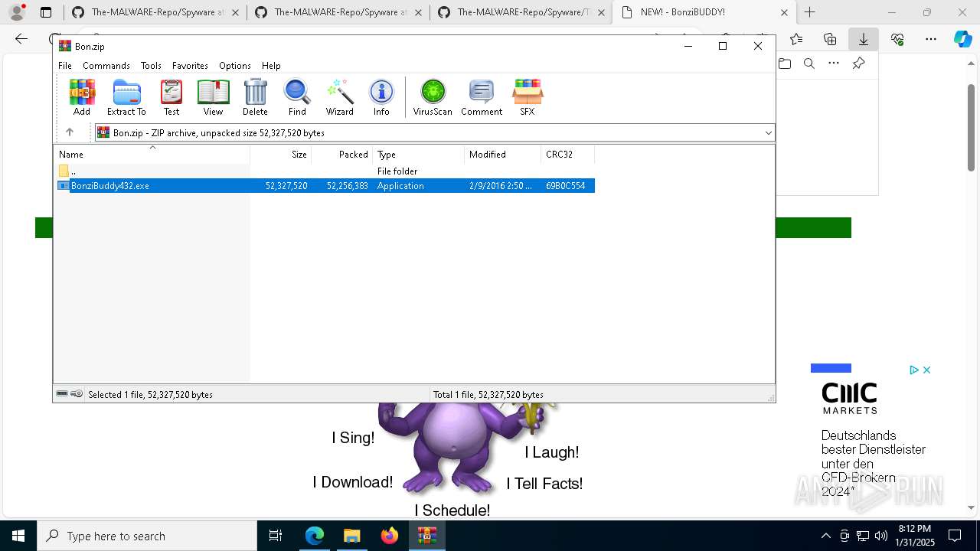Sort by Packed column header
This screenshot has width=980, height=551.
pos(341,155)
